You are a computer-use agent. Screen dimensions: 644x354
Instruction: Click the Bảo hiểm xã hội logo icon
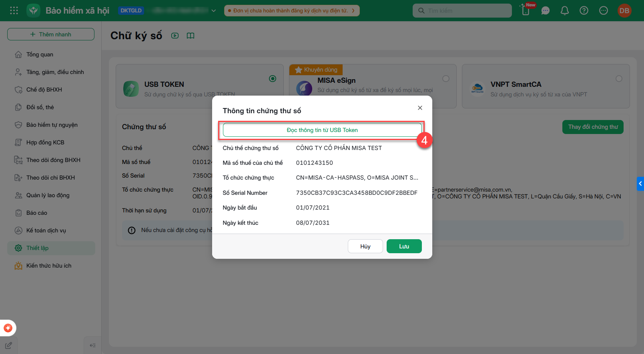click(34, 10)
